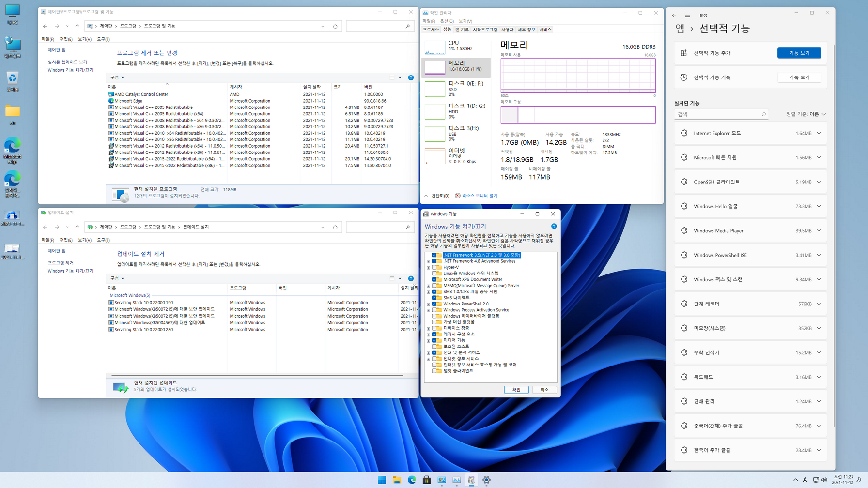Switch to Processes tab in Task Manager

click(431, 30)
